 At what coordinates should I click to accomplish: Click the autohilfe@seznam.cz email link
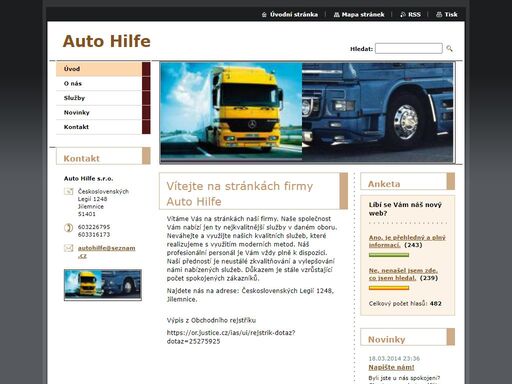(107, 252)
